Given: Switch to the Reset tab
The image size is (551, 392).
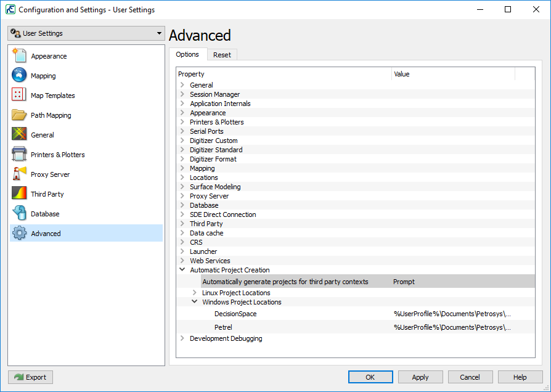Looking at the screenshot, I should [x=222, y=55].
